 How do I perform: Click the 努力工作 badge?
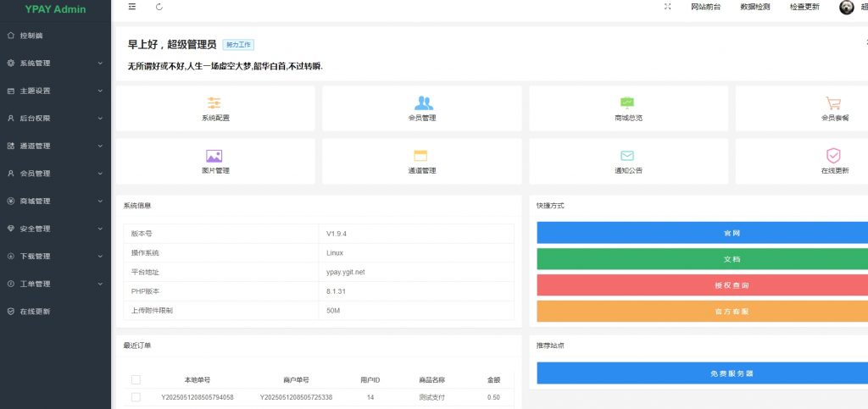pos(238,46)
